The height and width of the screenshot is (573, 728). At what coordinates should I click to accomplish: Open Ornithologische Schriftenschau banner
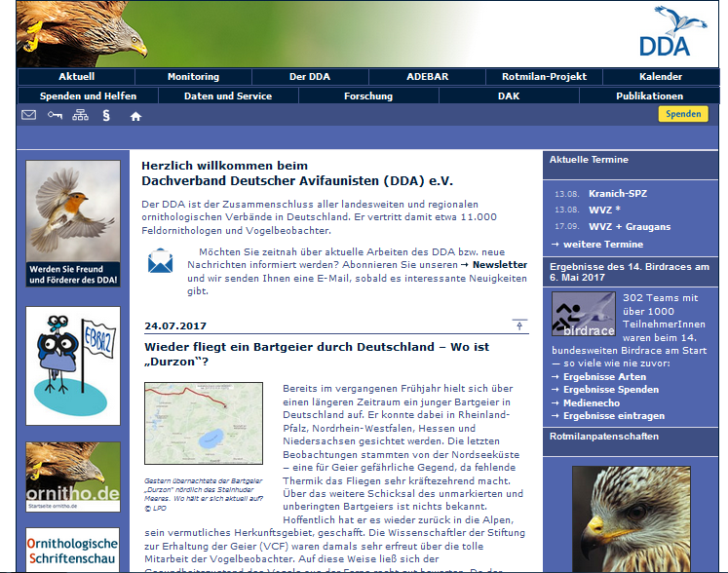point(73,550)
